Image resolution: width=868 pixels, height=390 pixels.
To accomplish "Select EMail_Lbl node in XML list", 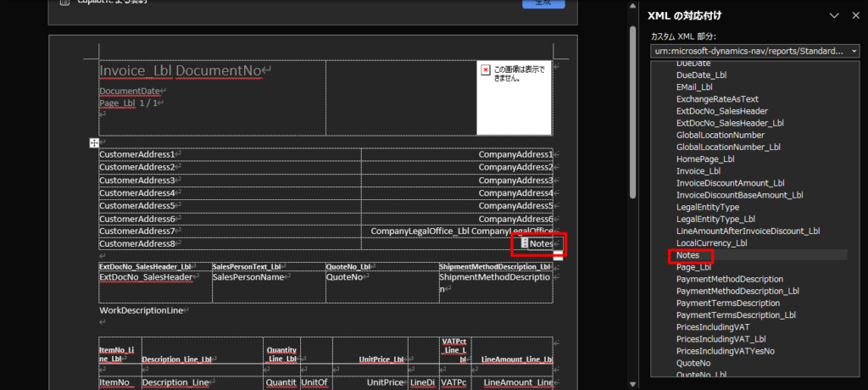I will point(694,87).
